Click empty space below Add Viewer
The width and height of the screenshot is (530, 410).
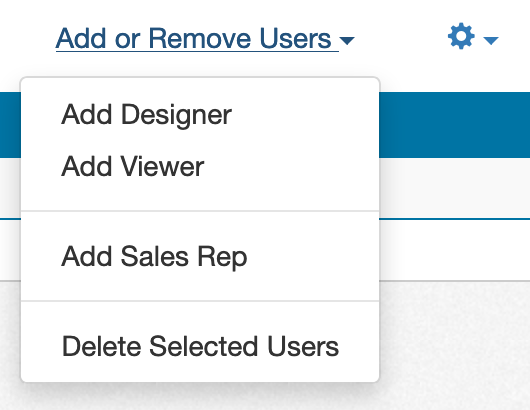click(200, 197)
